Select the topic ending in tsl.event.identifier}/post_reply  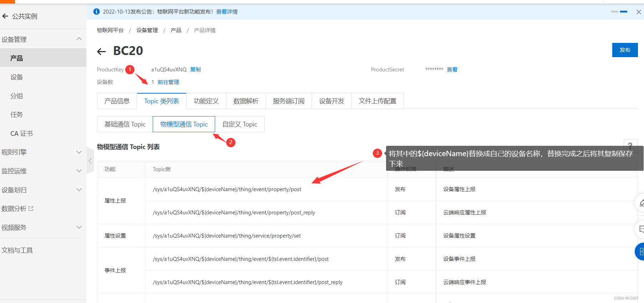tap(248, 282)
